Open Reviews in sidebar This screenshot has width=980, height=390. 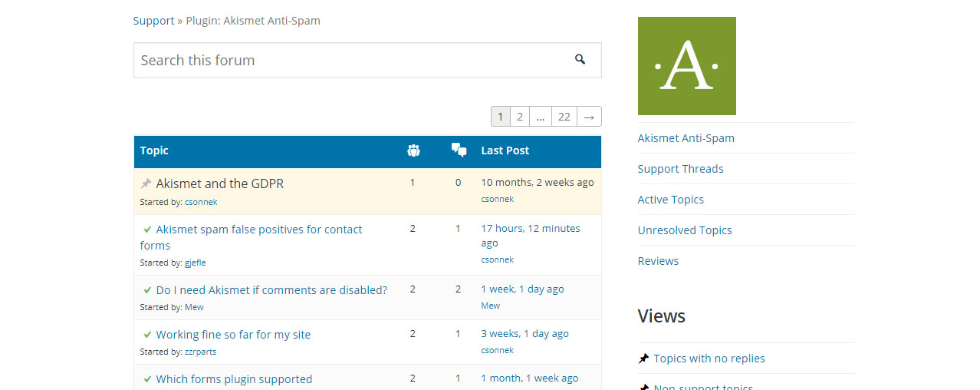click(x=658, y=261)
